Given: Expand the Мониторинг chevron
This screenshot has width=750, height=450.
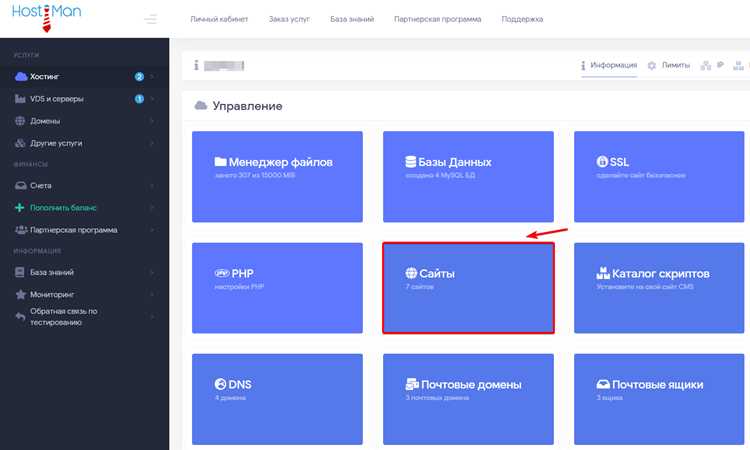Looking at the screenshot, I should coord(152,295).
